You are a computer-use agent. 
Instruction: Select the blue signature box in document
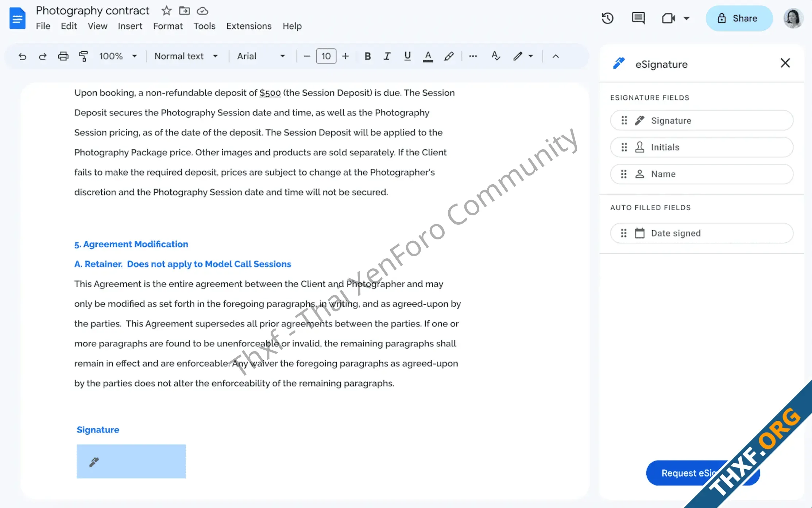131,461
